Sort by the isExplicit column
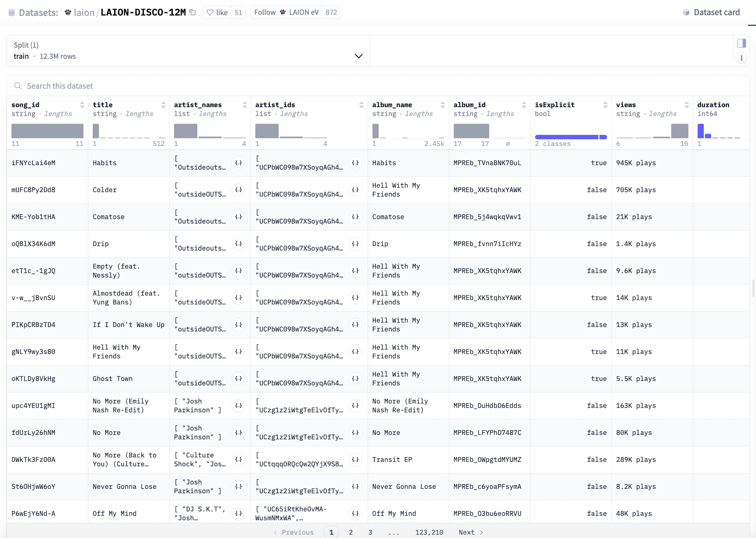This screenshot has width=756, height=538. 605,105
